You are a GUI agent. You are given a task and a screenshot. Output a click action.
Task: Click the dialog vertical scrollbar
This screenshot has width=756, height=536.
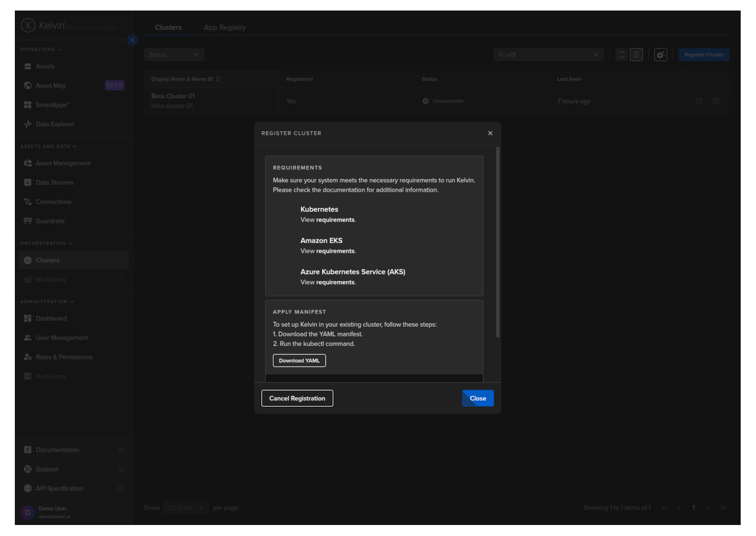pos(498,242)
